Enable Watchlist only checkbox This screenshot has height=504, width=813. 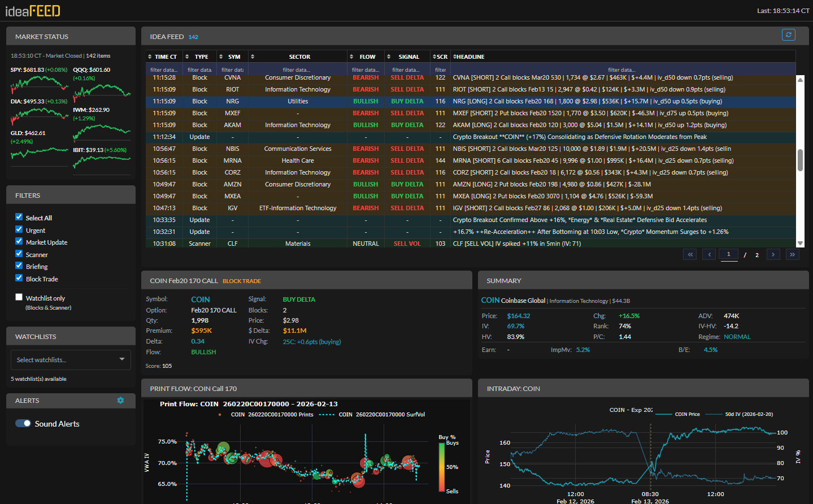pos(19,297)
